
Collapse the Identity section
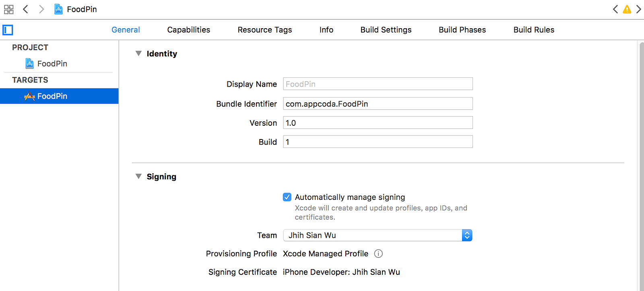(x=138, y=54)
